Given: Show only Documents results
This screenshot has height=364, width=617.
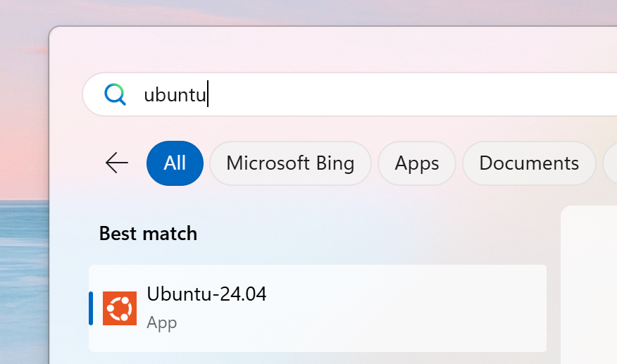Looking at the screenshot, I should click(529, 163).
